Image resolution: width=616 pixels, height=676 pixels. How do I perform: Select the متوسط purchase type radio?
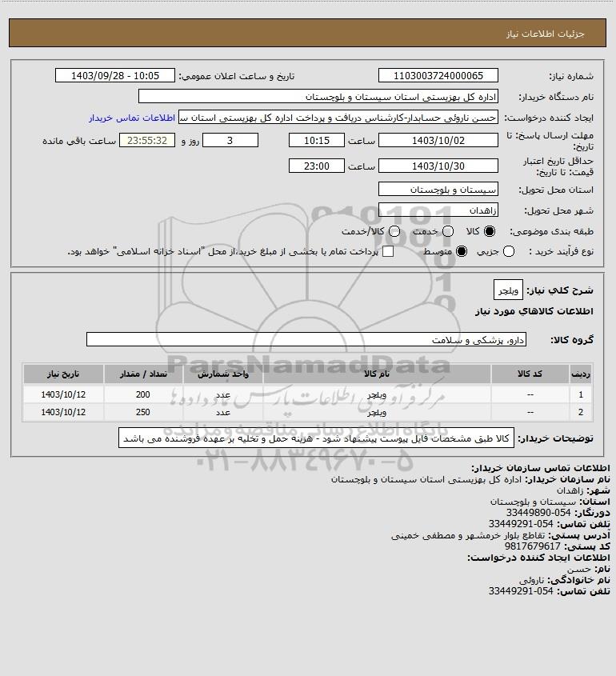point(462,251)
